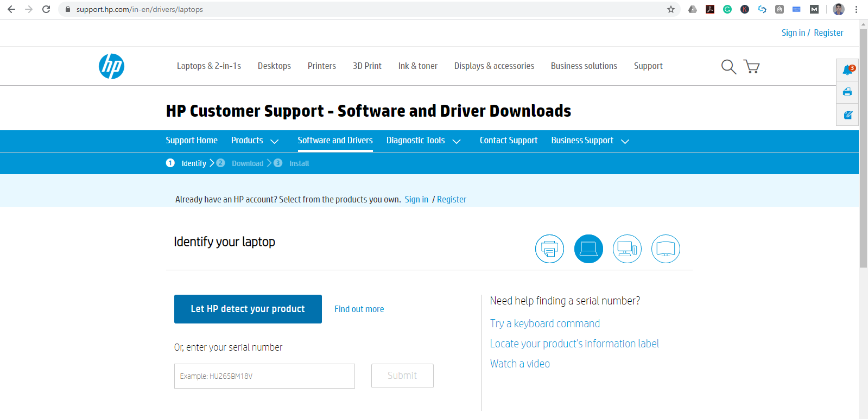The height and width of the screenshot is (419, 868).
Task: Reload the page with the refresh icon
Action: [x=46, y=9]
